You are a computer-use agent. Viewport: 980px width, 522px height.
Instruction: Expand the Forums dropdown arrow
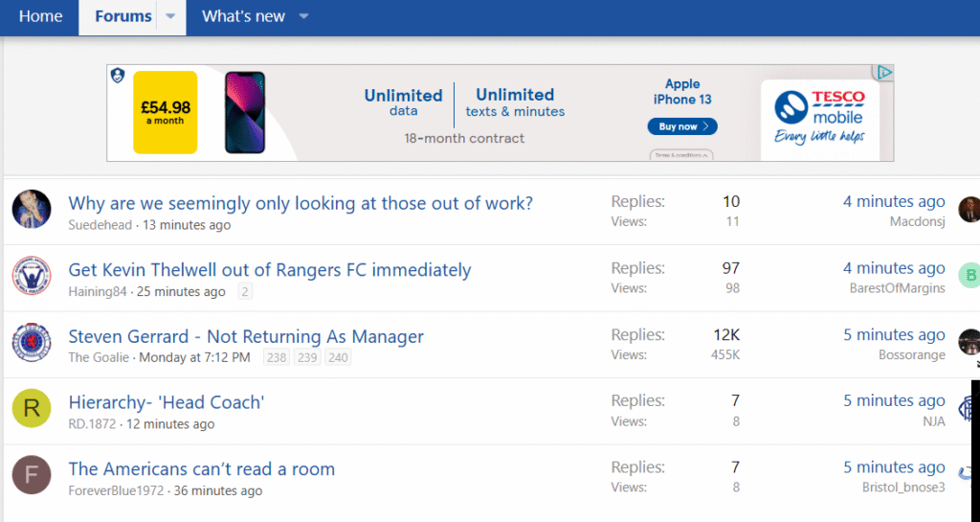[170, 17]
